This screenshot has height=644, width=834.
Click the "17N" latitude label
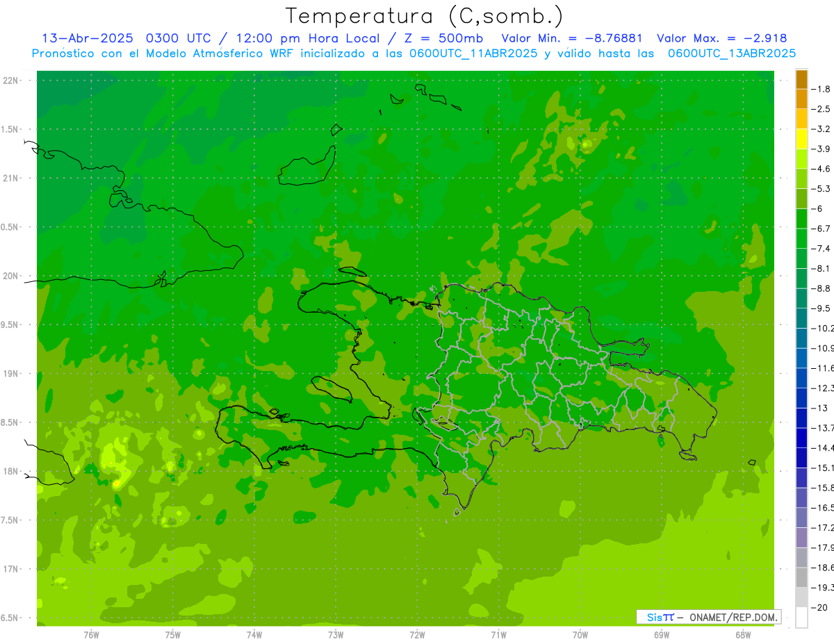point(10,569)
